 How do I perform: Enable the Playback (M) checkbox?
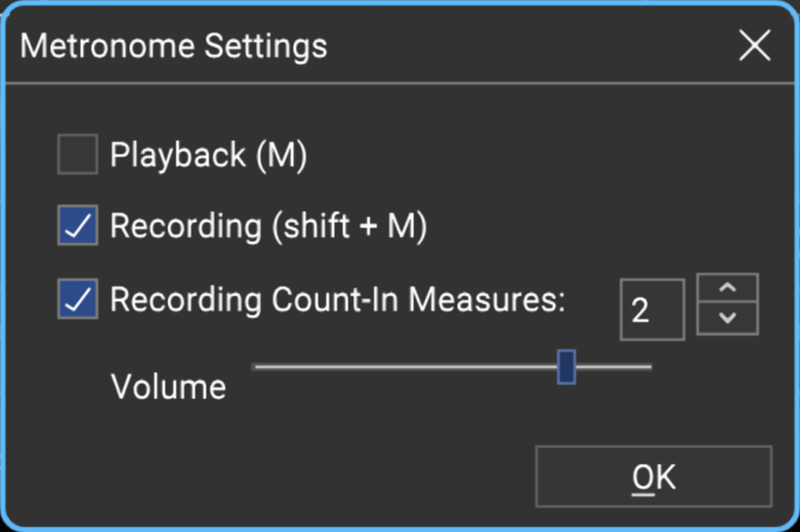coord(77,154)
